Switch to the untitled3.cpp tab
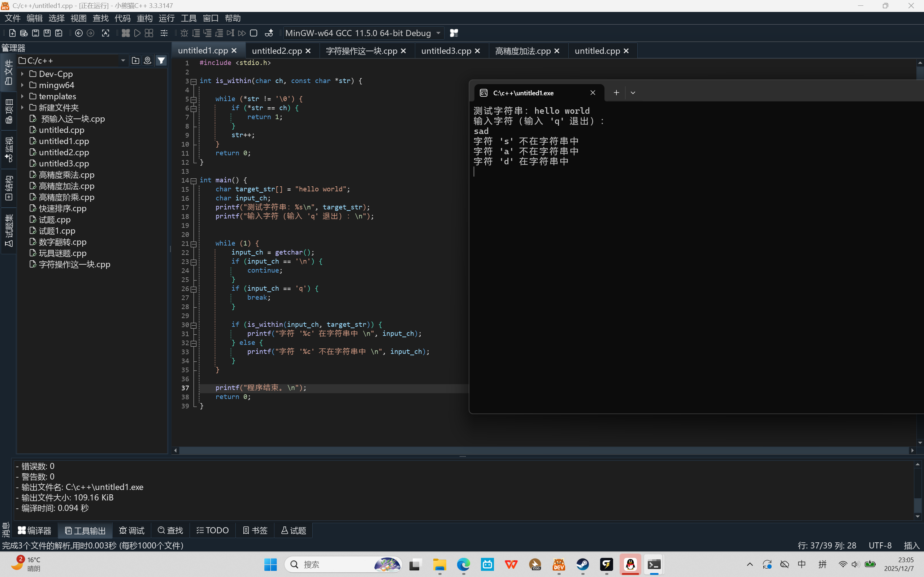The height and width of the screenshot is (577, 924). click(446, 51)
